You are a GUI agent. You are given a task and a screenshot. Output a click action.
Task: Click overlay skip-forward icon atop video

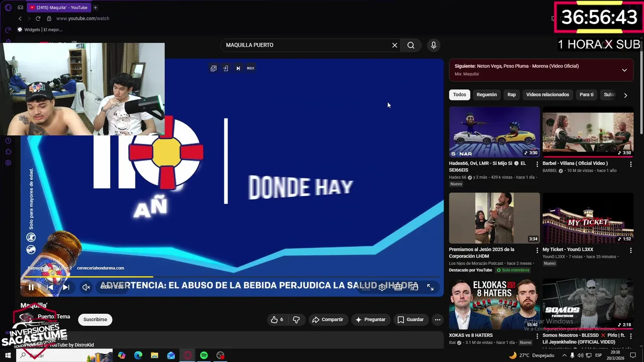238,68
